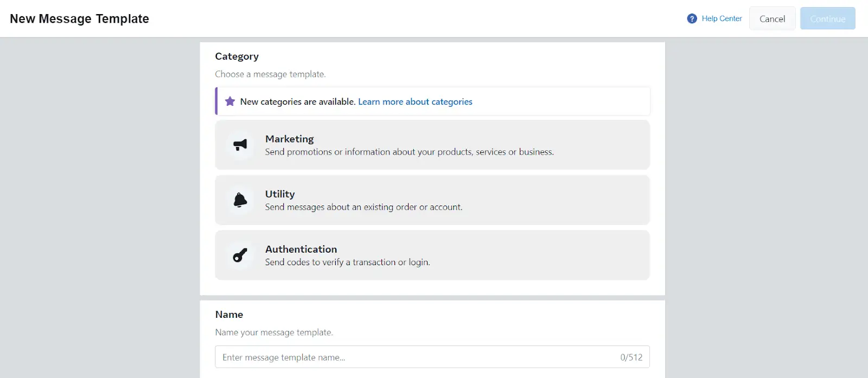The image size is (868, 378).
Task: Click the Help Center question mark icon
Action: (x=692, y=18)
